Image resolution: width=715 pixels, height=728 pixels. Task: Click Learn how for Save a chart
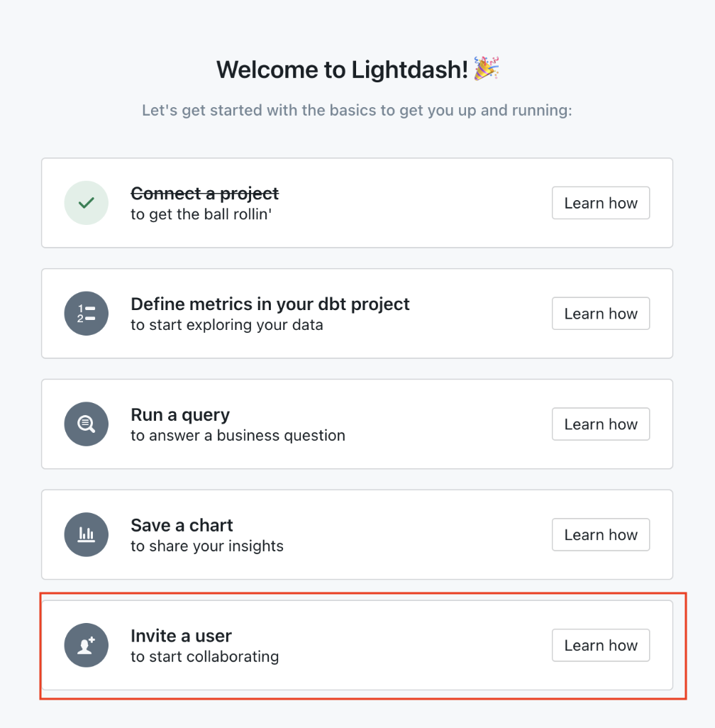click(600, 534)
